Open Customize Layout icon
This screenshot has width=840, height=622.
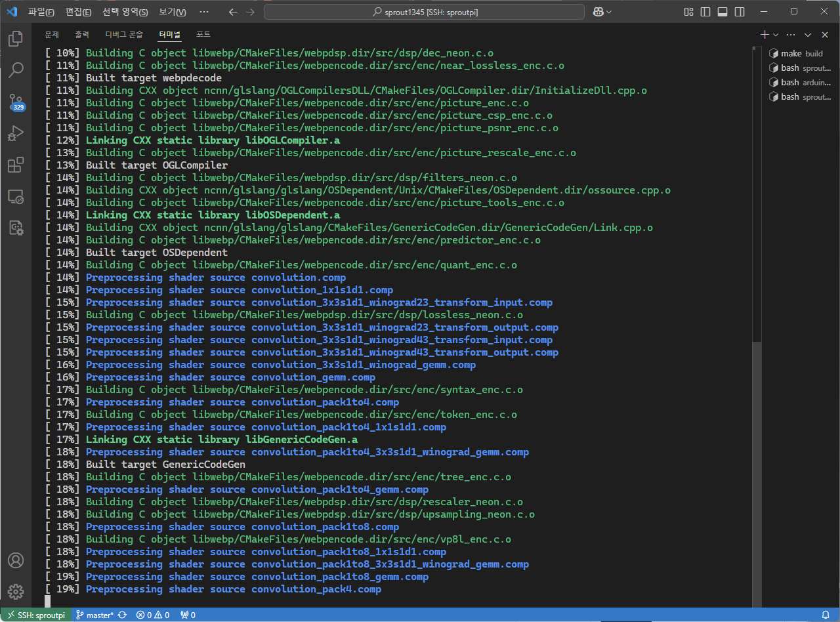click(688, 12)
